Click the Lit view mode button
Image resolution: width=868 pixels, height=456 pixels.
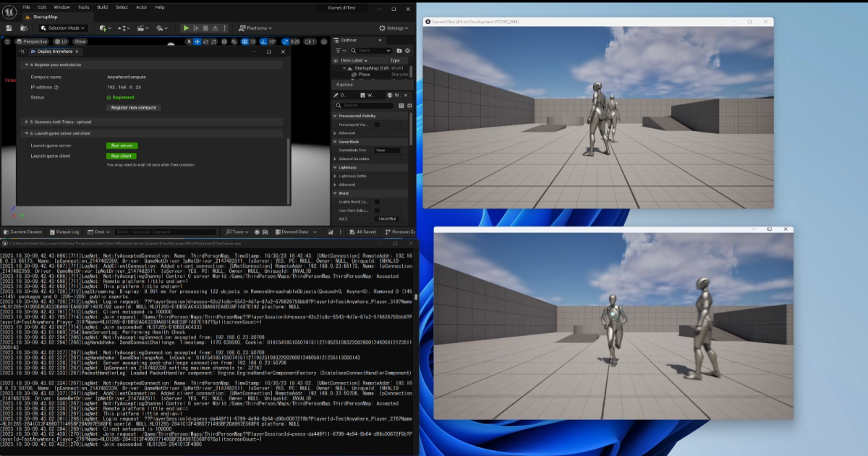[x=61, y=41]
